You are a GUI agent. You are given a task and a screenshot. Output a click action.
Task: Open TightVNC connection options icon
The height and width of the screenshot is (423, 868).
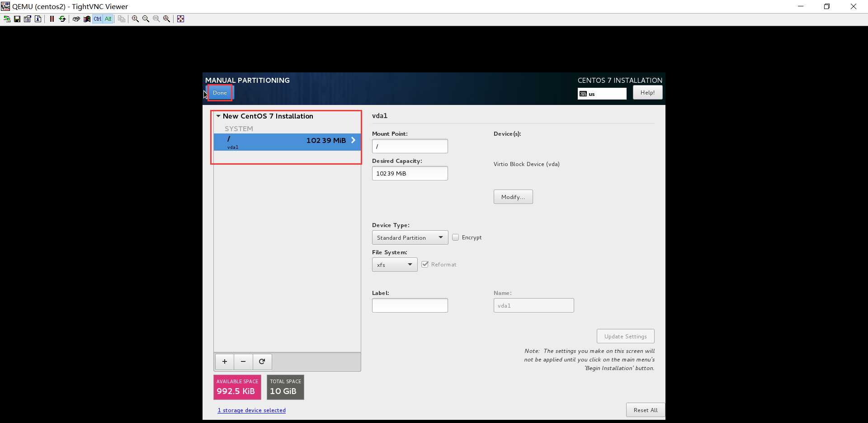(x=28, y=19)
